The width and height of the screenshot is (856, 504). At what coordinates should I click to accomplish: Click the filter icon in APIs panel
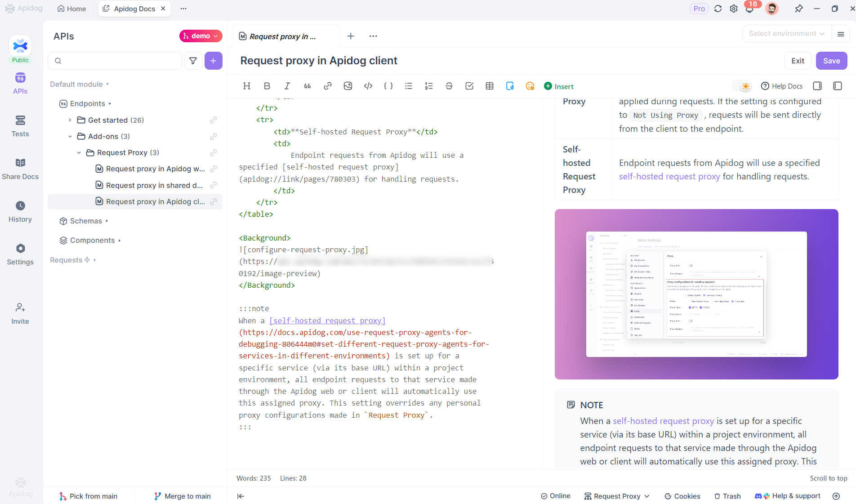tap(193, 61)
